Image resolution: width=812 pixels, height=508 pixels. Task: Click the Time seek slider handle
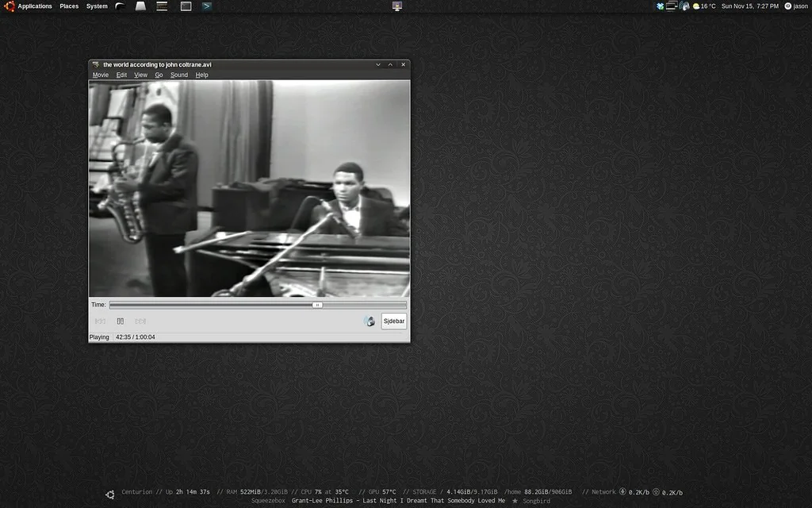pos(317,306)
